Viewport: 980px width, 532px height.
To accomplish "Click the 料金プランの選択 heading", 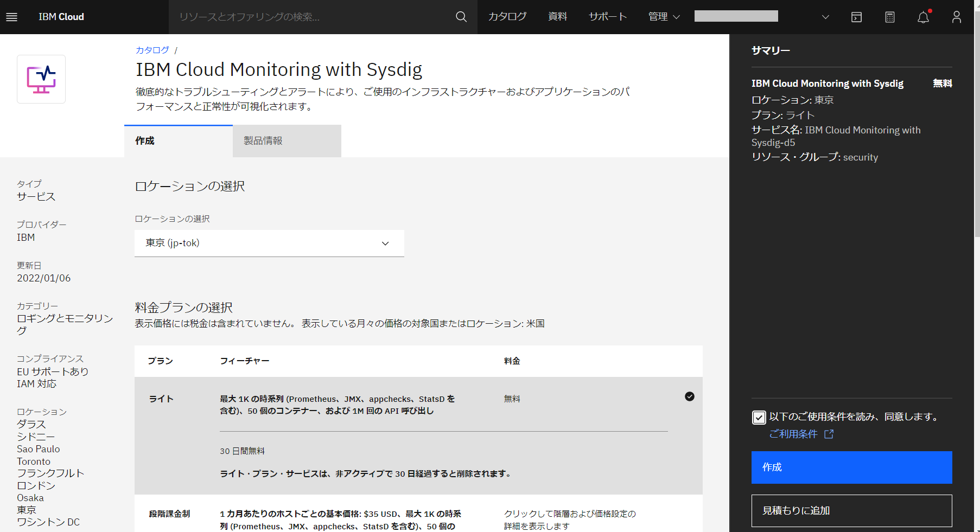I will [184, 307].
